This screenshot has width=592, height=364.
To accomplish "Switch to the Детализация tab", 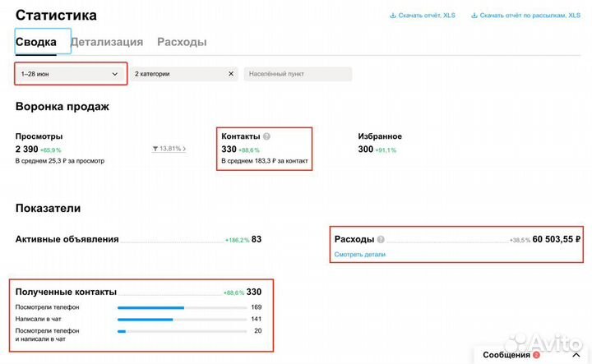I will point(107,42).
